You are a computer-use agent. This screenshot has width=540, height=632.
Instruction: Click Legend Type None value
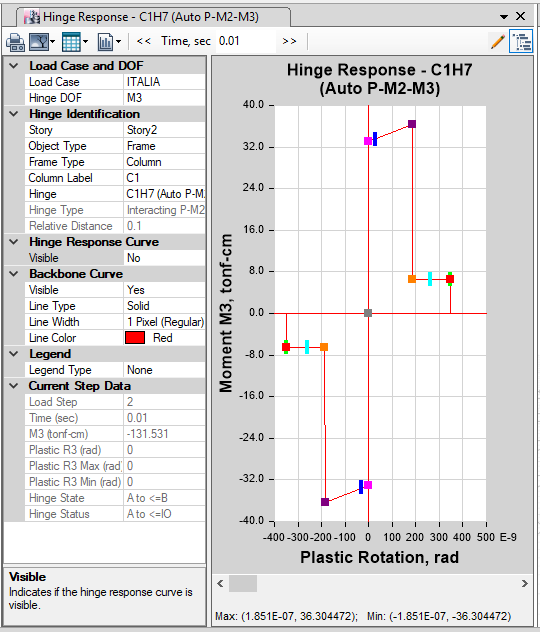(x=164, y=370)
